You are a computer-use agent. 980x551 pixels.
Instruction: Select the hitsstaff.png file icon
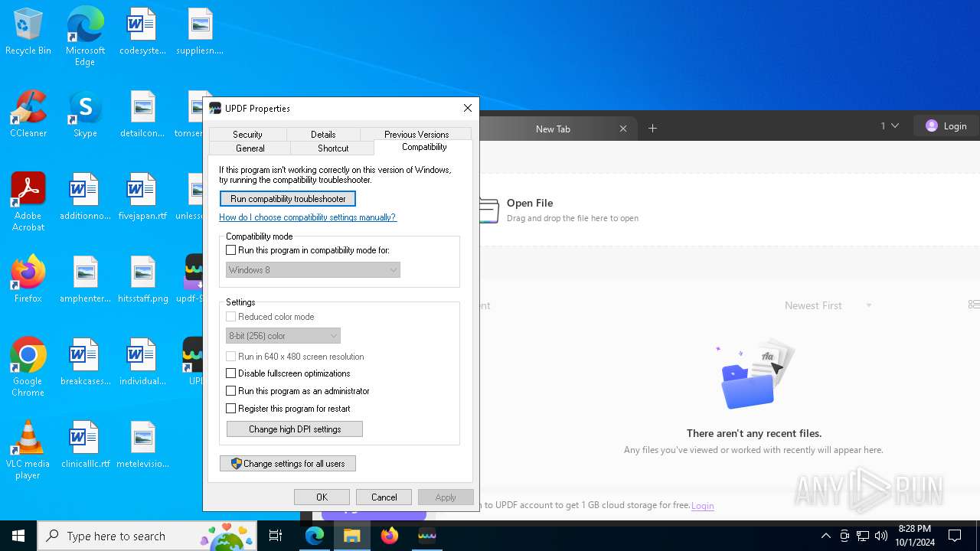(142, 280)
